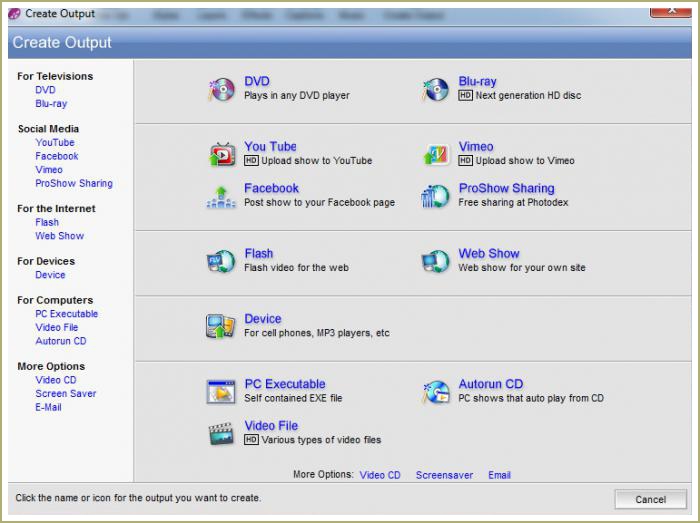
Task: Click the Vimeo upload icon
Action: click(436, 154)
